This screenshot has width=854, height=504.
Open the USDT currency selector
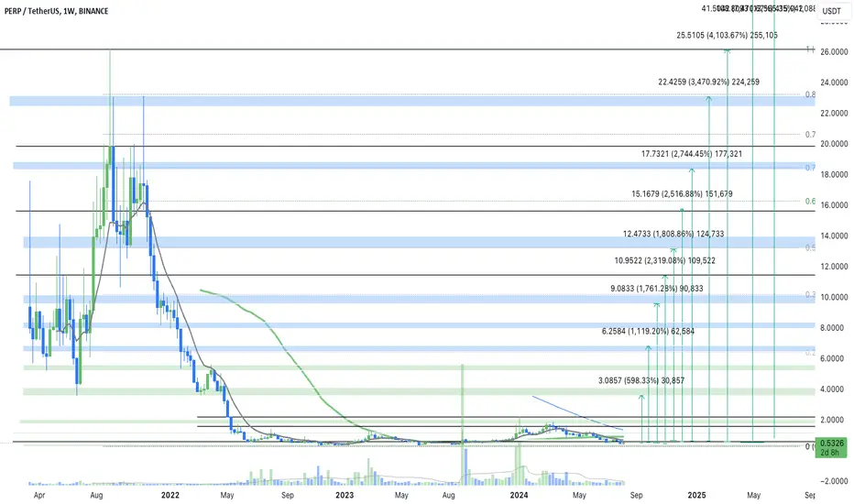point(832,11)
